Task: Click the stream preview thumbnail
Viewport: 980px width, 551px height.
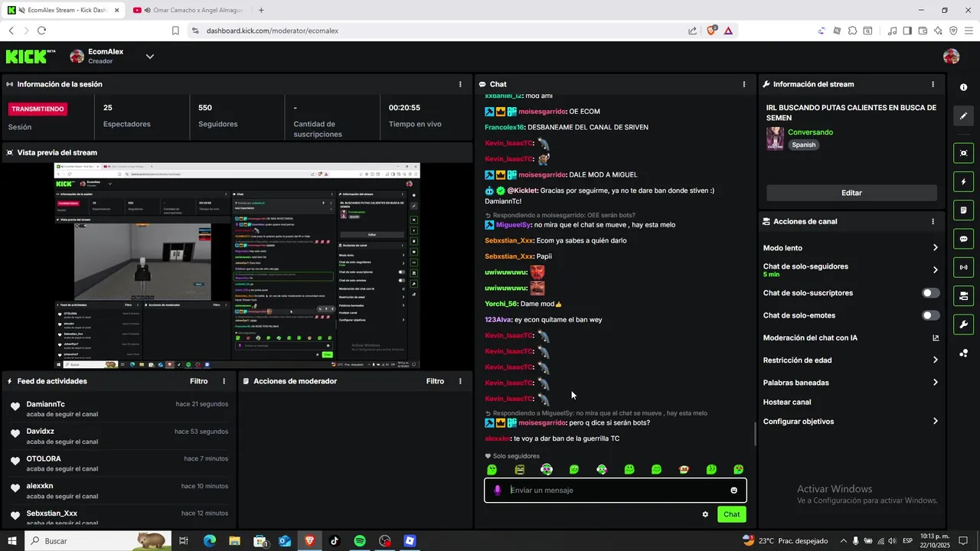Action: pos(237,266)
